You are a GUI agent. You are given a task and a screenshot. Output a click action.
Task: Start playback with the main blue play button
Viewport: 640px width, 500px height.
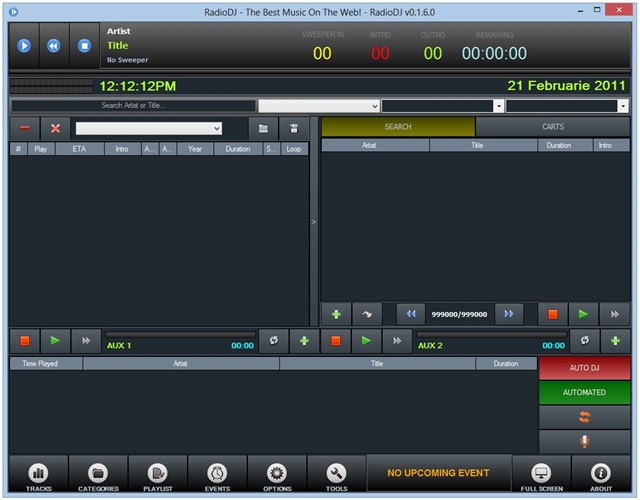pyautogui.click(x=24, y=46)
